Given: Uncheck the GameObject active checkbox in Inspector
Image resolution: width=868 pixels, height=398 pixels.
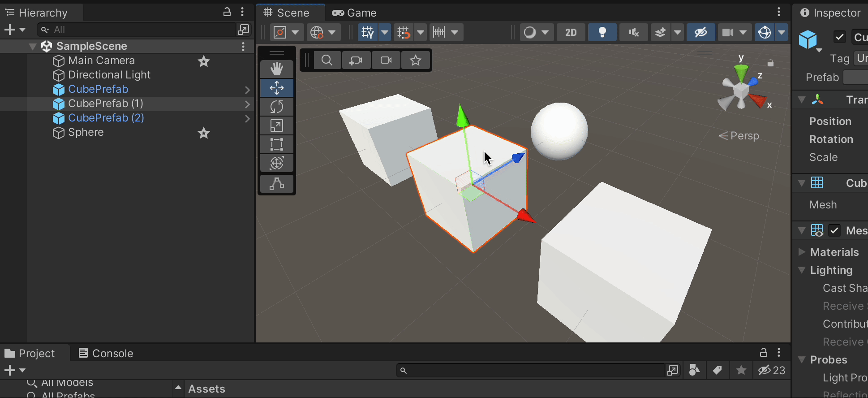Looking at the screenshot, I should [x=840, y=37].
